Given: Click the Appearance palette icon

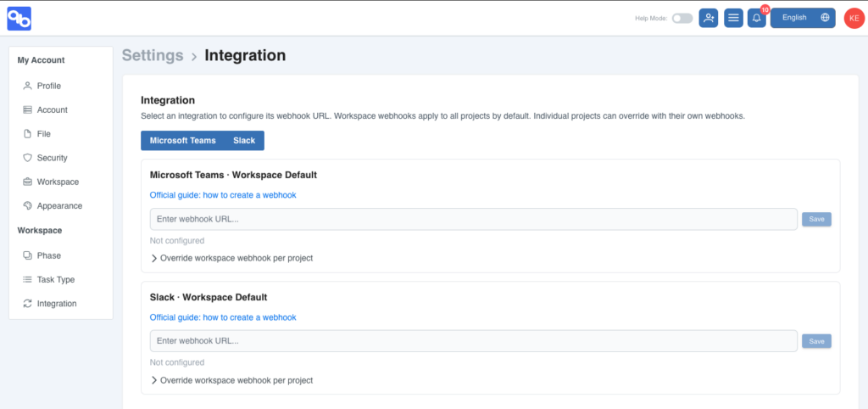Looking at the screenshot, I should tap(27, 205).
